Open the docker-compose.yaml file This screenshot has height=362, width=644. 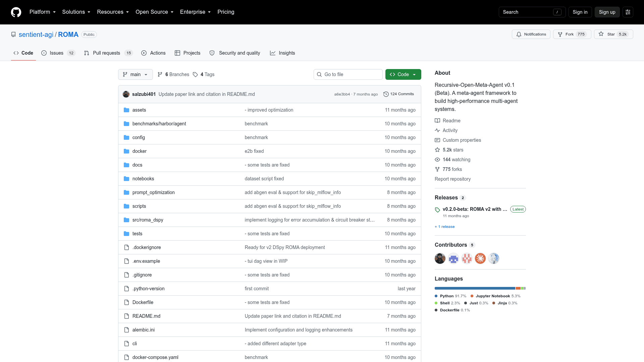tap(155, 357)
